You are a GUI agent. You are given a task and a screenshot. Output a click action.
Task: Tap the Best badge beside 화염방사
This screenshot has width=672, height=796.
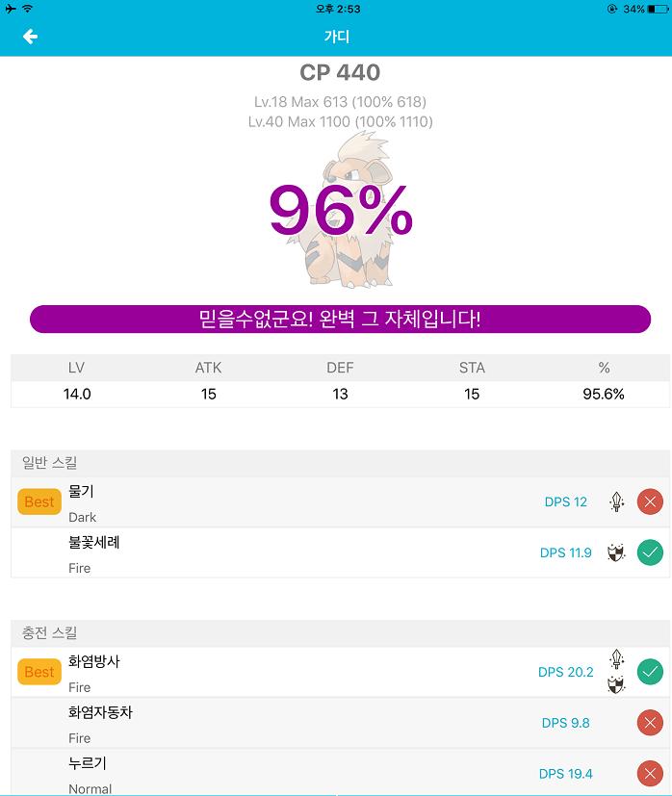[x=39, y=672]
